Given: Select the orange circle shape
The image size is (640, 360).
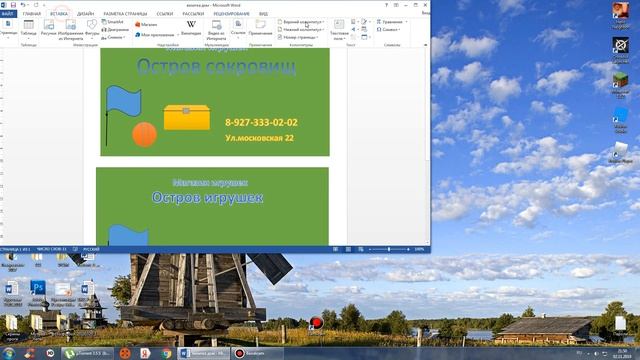Looking at the screenshot, I should (144, 134).
